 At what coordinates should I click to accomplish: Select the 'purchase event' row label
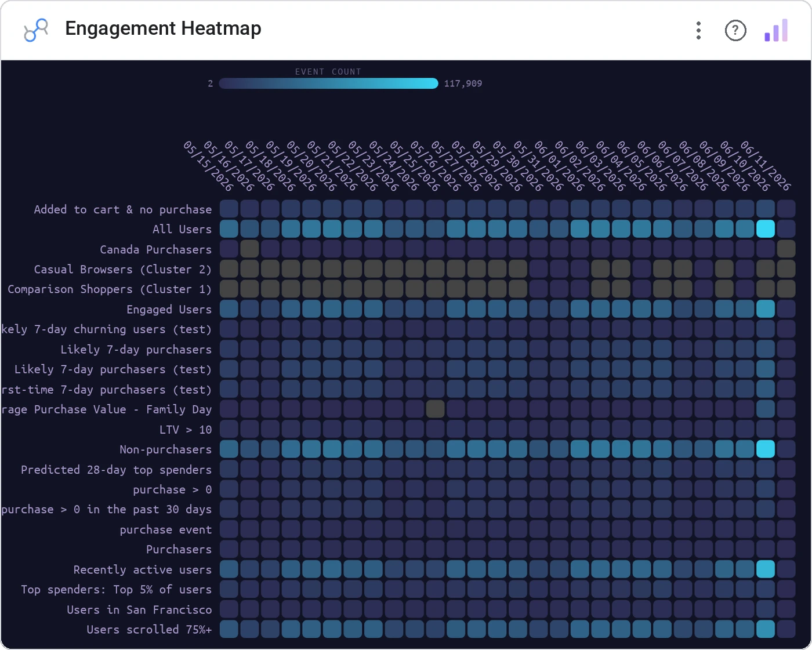tap(166, 529)
